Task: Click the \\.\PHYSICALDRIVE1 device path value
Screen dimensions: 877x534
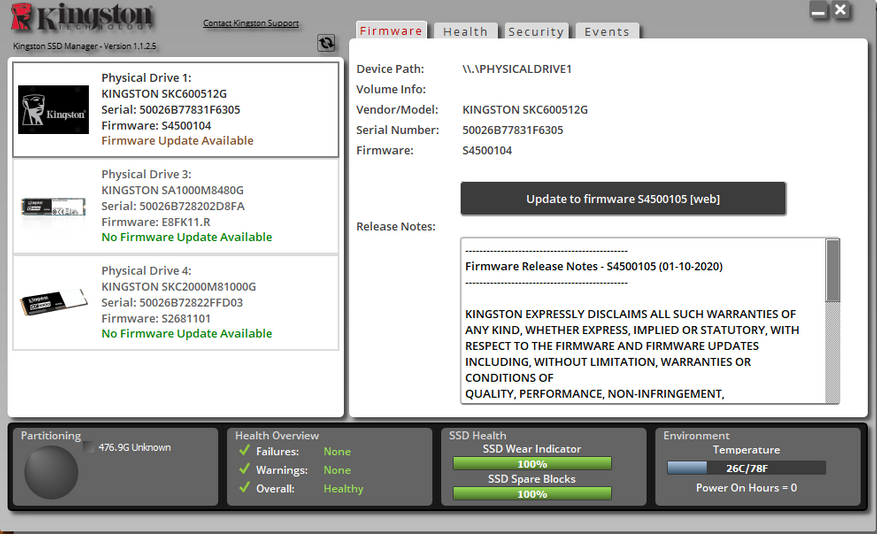Action: tap(517, 69)
